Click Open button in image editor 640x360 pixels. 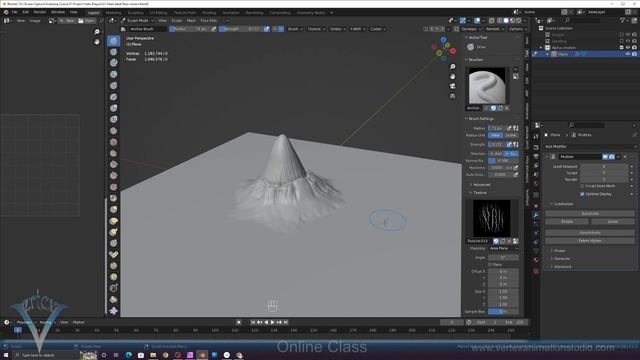87,20
